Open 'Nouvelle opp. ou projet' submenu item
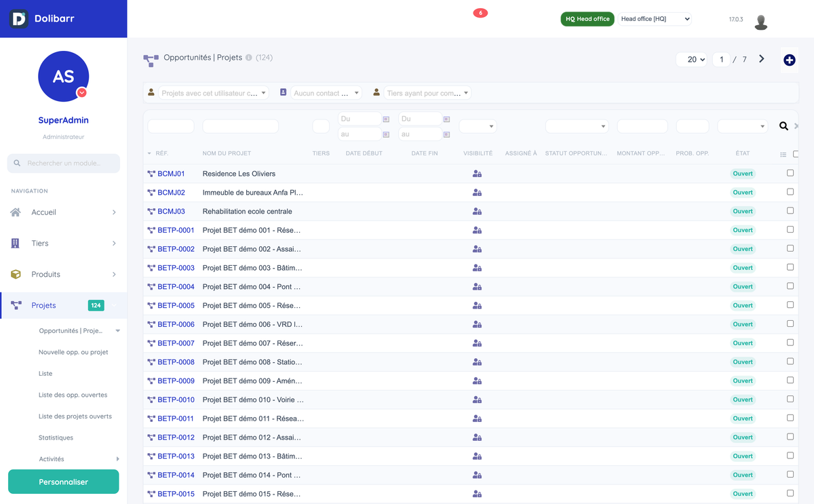814x504 pixels. pyautogui.click(x=73, y=352)
